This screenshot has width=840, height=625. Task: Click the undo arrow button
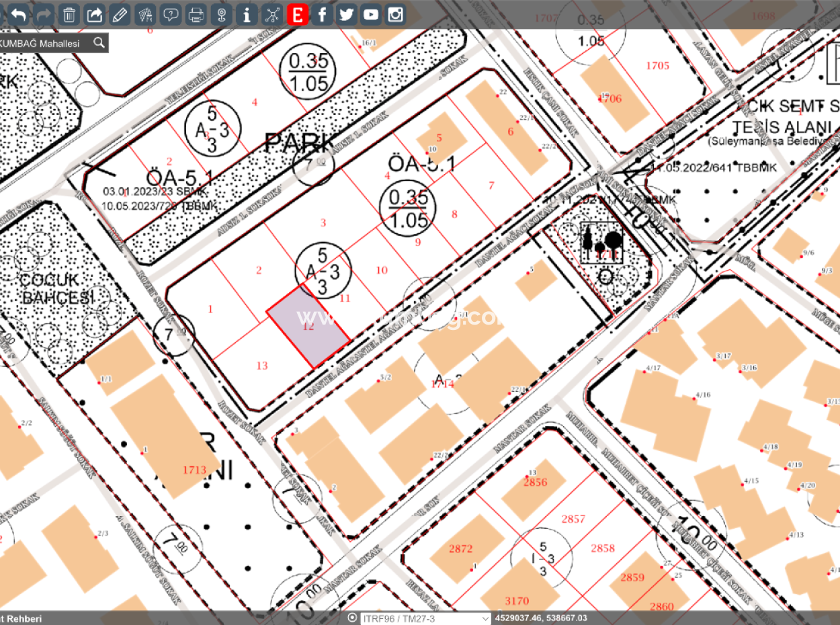19,13
